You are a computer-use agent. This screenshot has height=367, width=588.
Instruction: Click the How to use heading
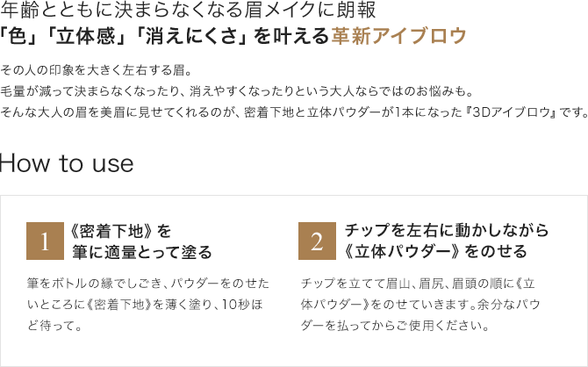tap(67, 163)
